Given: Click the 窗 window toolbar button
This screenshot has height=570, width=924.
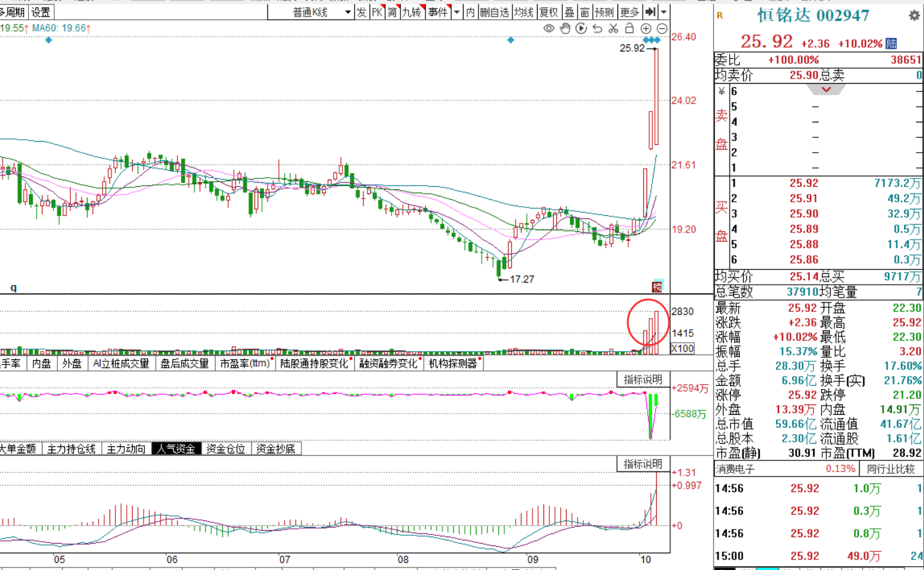Looking at the screenshot, I should click(x=585, y=12).
